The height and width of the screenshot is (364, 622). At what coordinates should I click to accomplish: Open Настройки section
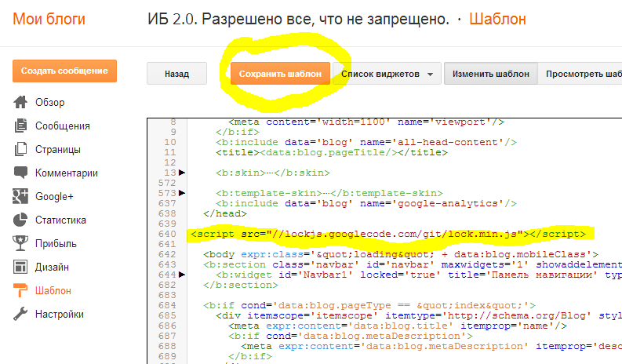coord(60,315)
